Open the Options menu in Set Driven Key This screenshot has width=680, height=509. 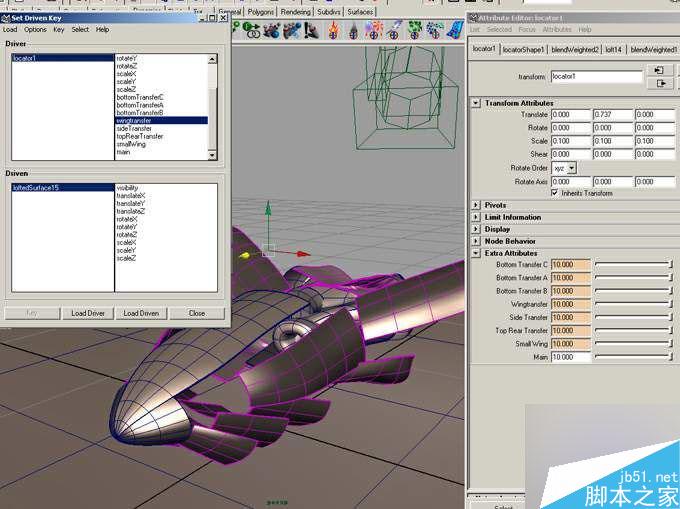pyautogui.click(x=35, y=29)
